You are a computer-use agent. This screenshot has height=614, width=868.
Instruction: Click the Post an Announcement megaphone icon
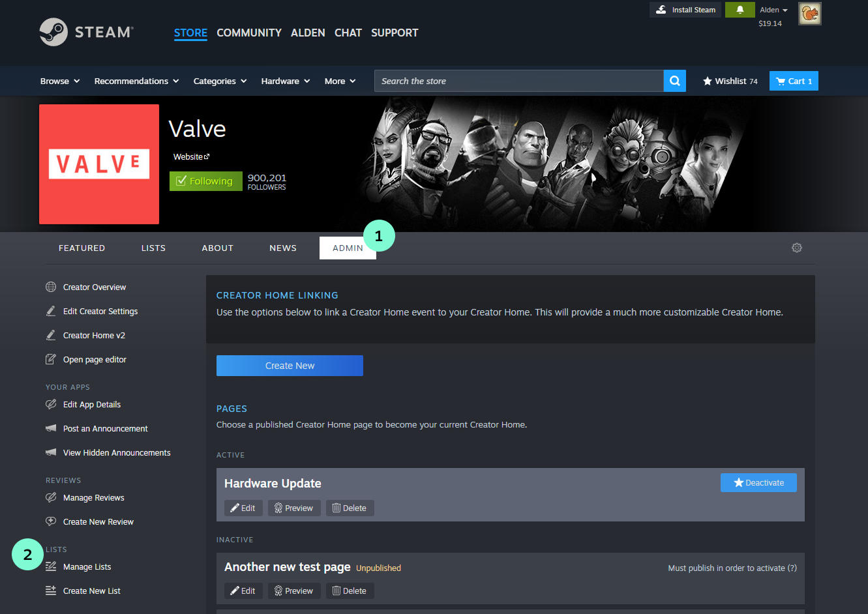click(51, 428)
